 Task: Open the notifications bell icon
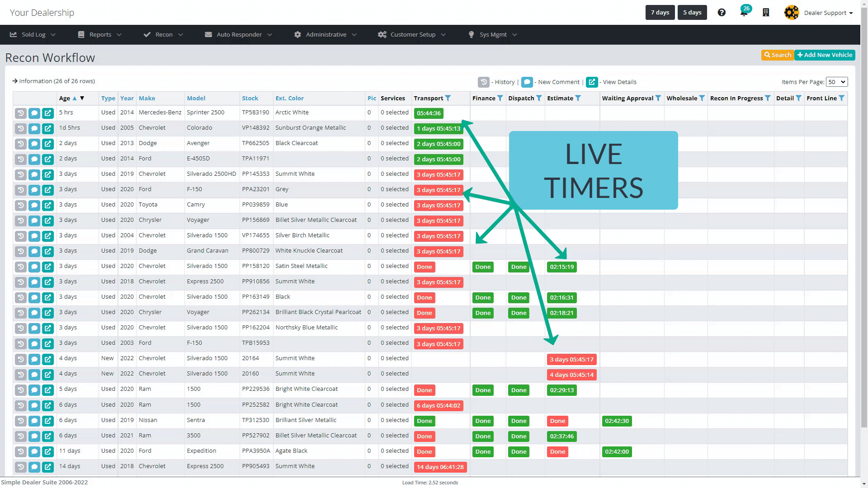pos(744,13)
